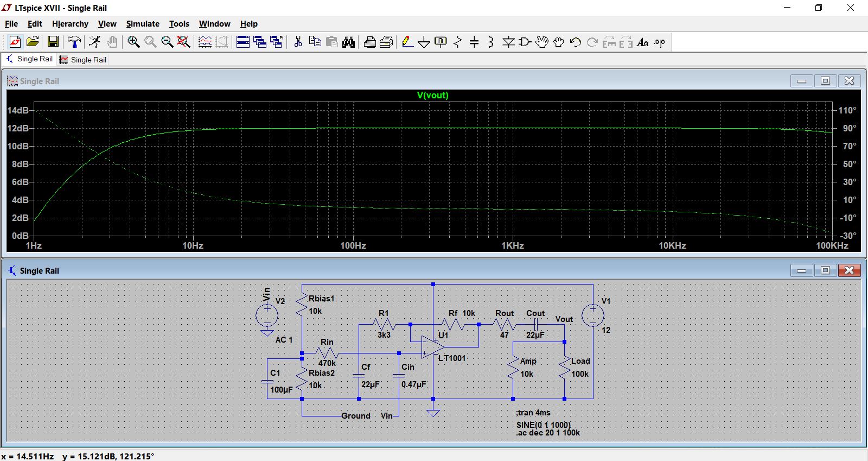Screen dimensions: 868x461
Task: Click the LT1001 op-amp label
Action: pyautogui.click(x=452, y=358)
